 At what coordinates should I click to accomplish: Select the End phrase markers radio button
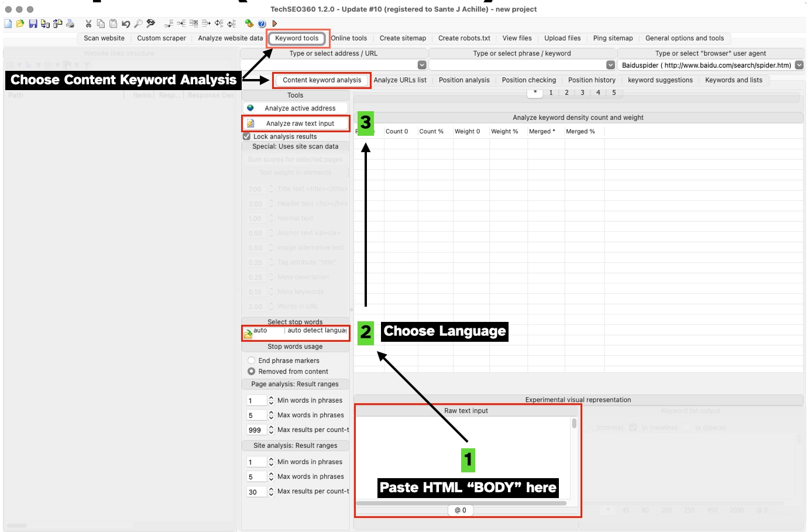point(252,361)
